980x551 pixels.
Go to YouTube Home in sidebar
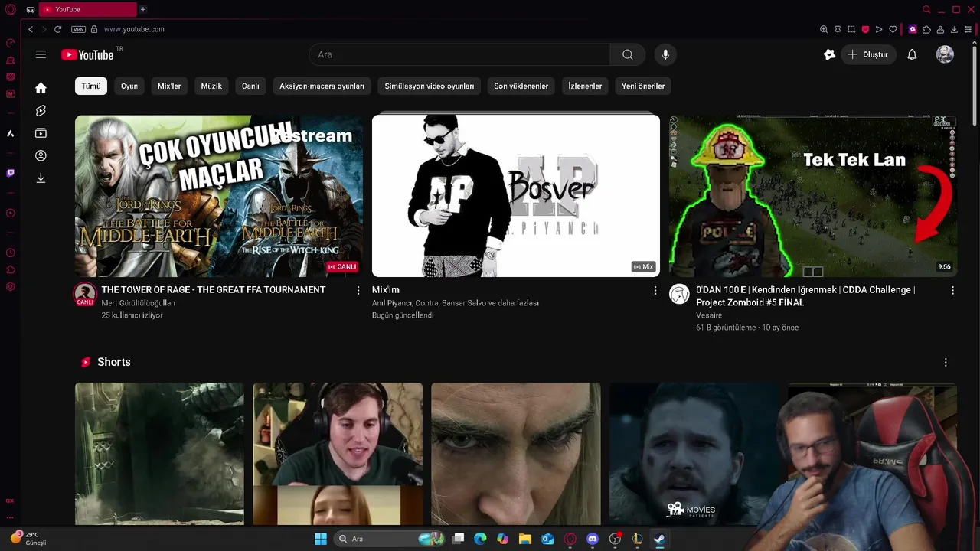(x=41, y=88)
